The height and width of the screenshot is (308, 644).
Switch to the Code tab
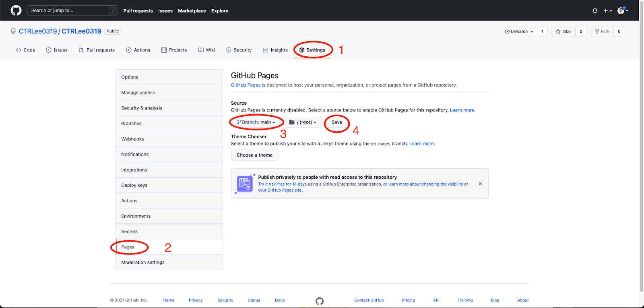26,50
